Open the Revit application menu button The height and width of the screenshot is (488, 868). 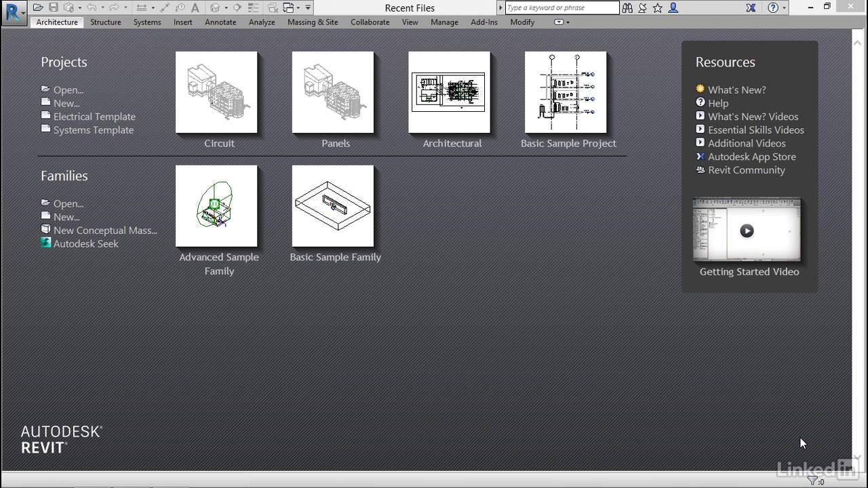pyautogui.click(x=14, y=12)
